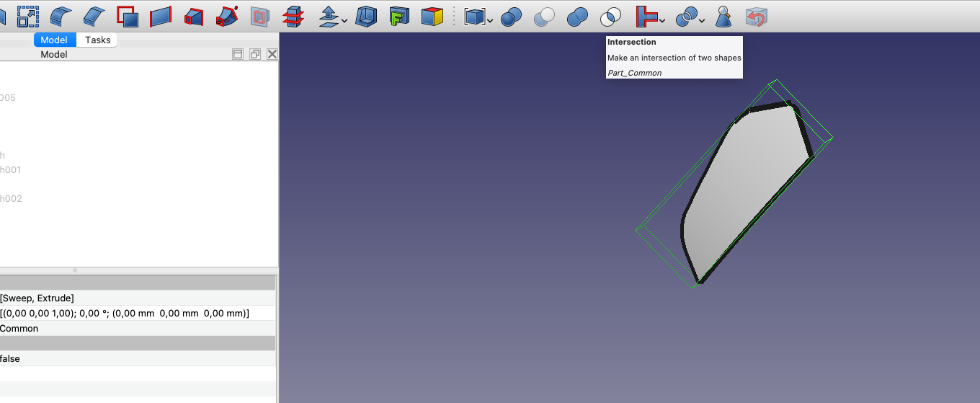
Task: Open the Cross-sections tool
Action: 292,16
